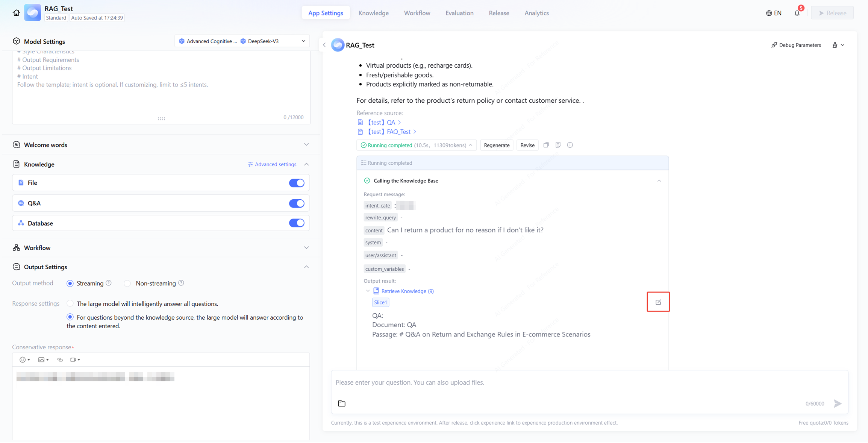The height and width of the screenshot is (443, 868).
Task: Click the info icon beside Revise
Action: 570,145
